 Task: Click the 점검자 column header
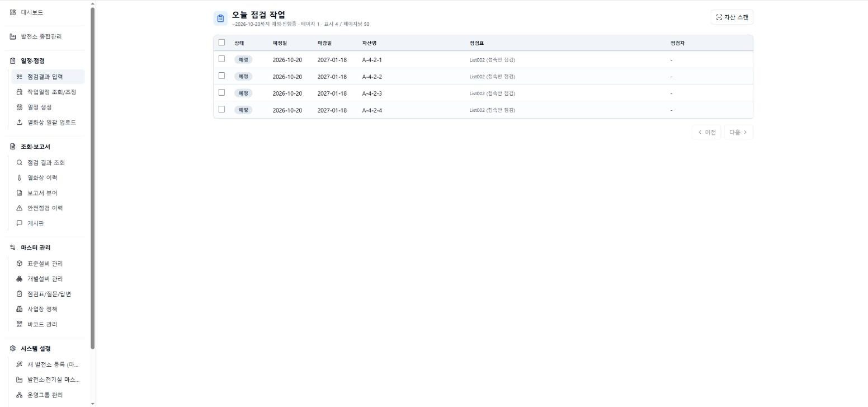click(678, 43)
